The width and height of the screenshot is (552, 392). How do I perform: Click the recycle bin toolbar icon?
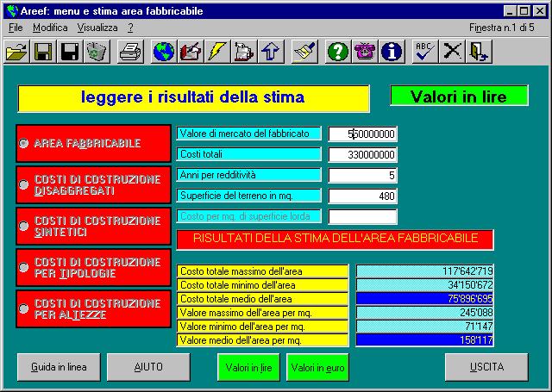point(97,52)
